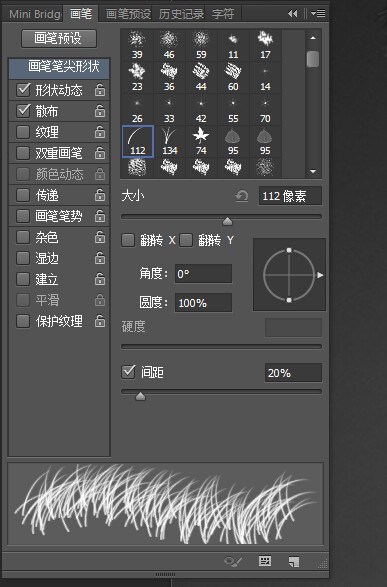Screen dimensions: 387x587
Task: Enable the 杂色 checkbox
Action: click(x=23, y=237)
